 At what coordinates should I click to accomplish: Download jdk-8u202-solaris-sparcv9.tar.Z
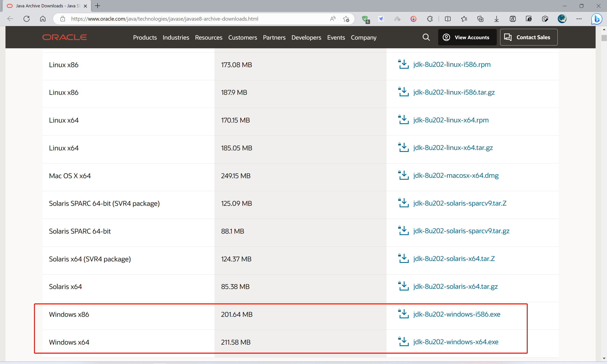(459, 203)
